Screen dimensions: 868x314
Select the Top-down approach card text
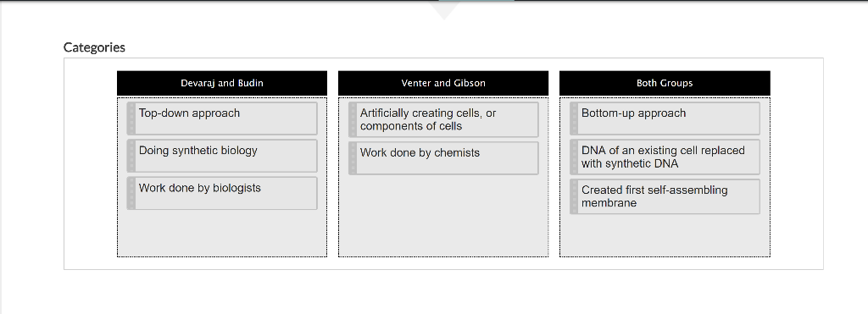click(189, 113)
